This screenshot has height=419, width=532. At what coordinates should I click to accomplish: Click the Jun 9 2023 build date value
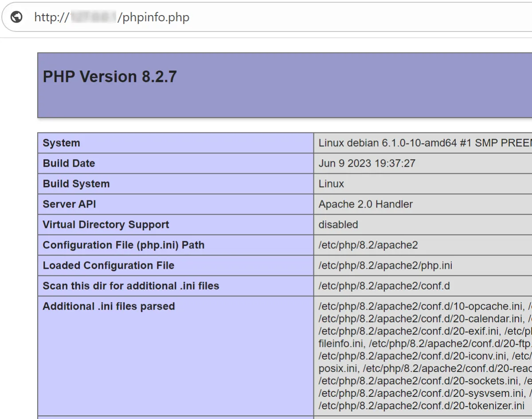(367, 164)
